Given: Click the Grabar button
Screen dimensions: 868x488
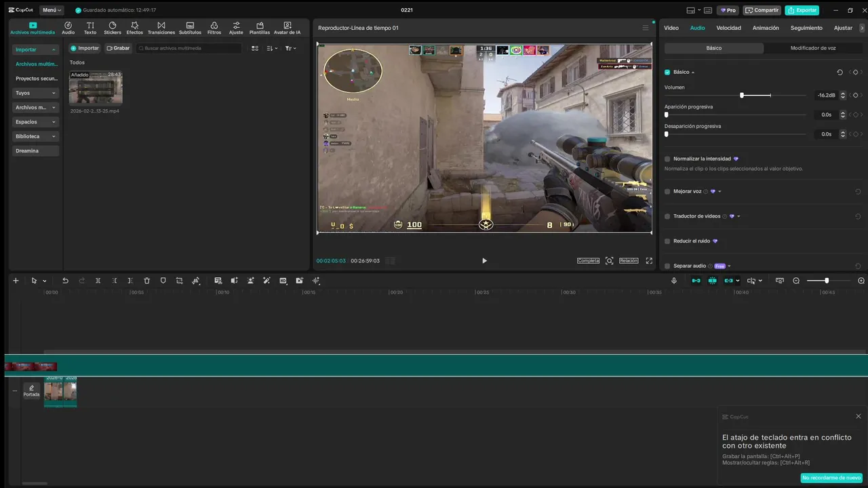Looking at the screenshot, I should click(117, 48).
